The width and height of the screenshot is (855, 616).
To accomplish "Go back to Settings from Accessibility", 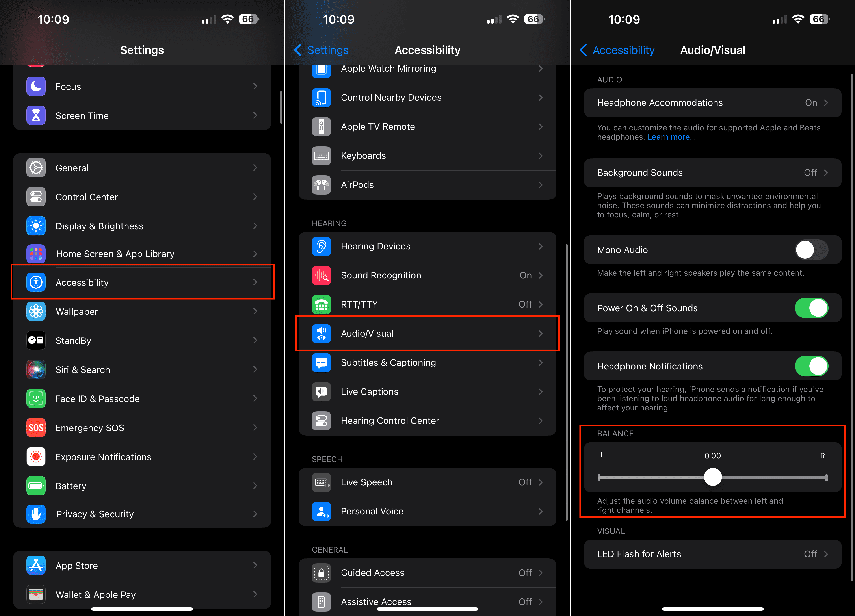I will tap(321, 50).
